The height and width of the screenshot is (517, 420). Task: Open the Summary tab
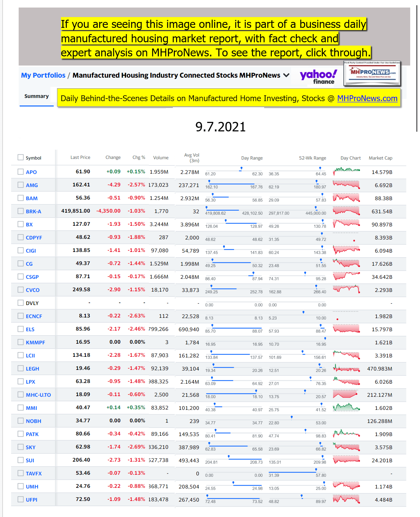37,96
